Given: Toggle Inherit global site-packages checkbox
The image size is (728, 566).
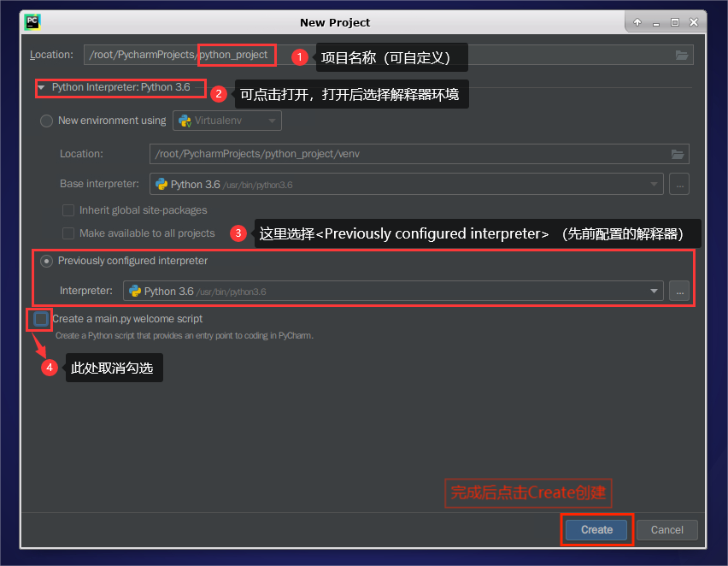Looking at the screenshot, I should 68,210.
